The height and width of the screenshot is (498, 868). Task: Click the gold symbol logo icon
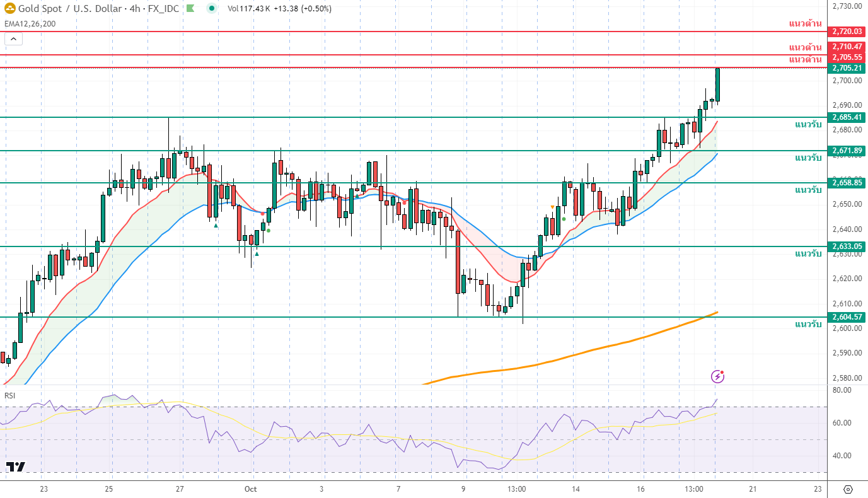tap(9, 9)
